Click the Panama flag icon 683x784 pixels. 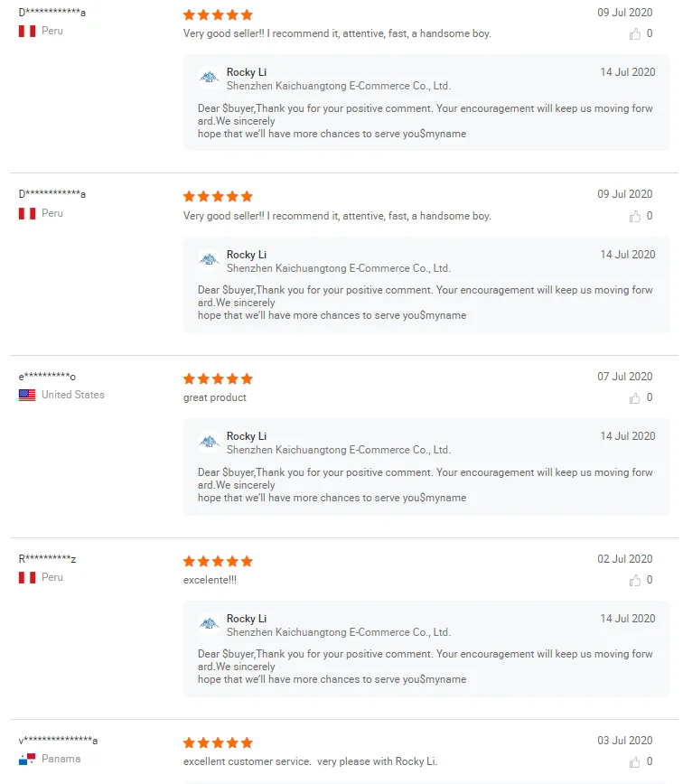[x=27, y=759]
